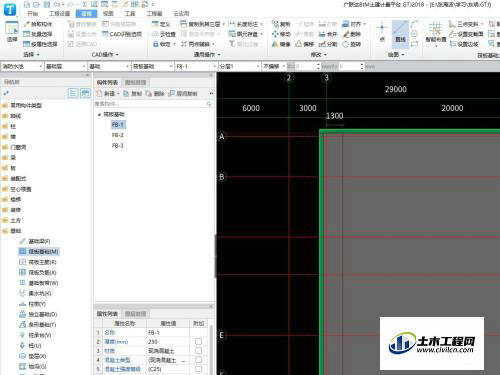Click the component search input field

[x=151, y=104]
